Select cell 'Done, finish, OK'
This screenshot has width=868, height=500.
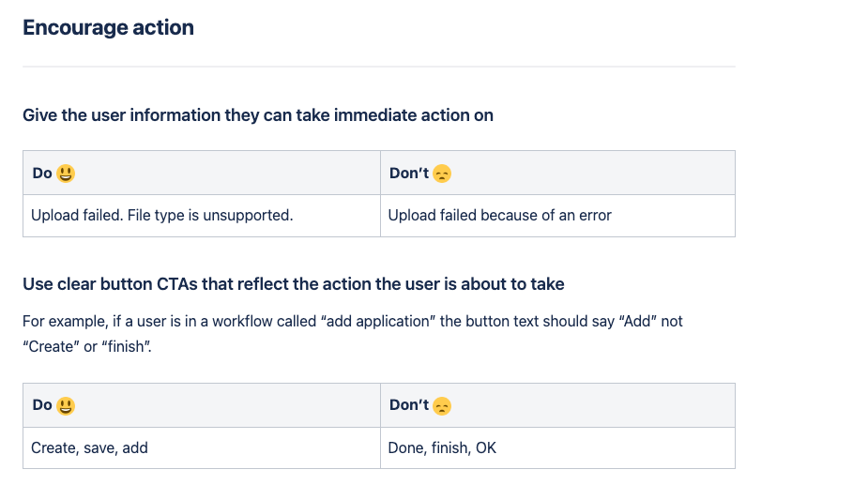(557, 448)
